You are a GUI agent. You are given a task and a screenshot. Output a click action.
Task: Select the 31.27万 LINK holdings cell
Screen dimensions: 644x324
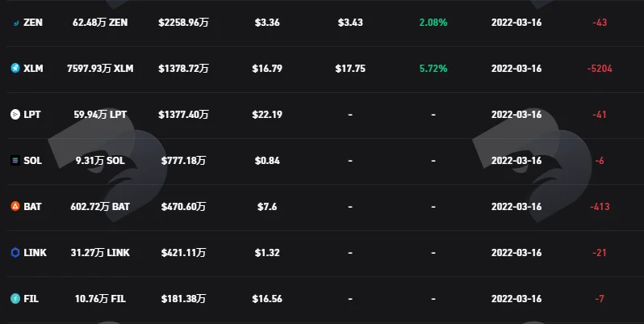(x=100, y=252)
